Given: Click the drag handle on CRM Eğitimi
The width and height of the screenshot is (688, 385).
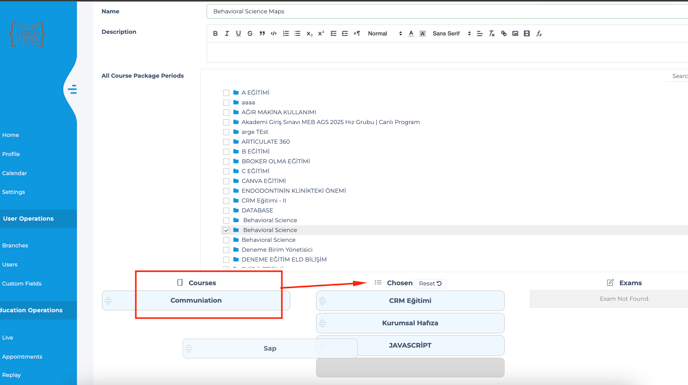Looking at the screenshot, I should tap(322, 301).
